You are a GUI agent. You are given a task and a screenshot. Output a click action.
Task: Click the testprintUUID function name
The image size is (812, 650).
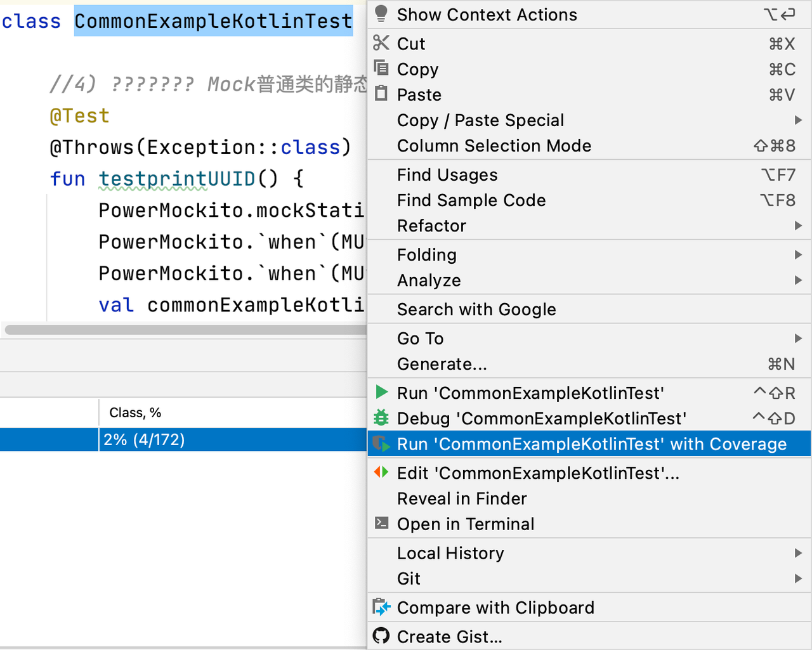pos(177,179)
